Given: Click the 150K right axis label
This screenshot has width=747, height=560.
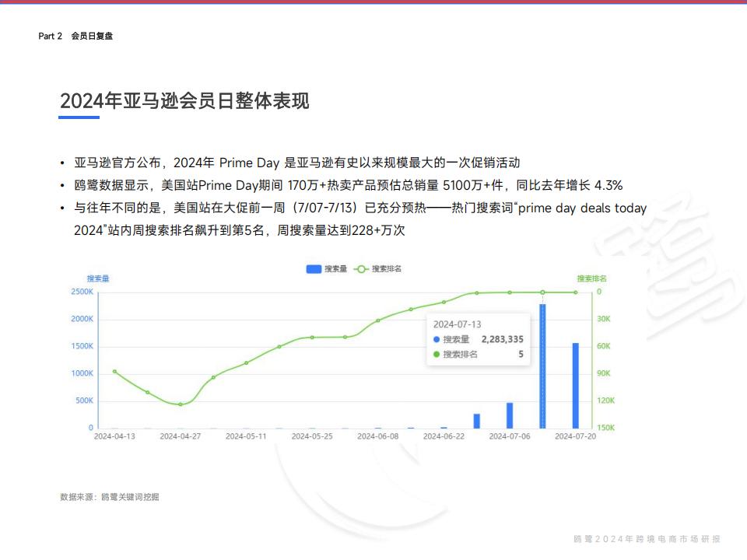Looking at the screenshot, I should point(605,428).
